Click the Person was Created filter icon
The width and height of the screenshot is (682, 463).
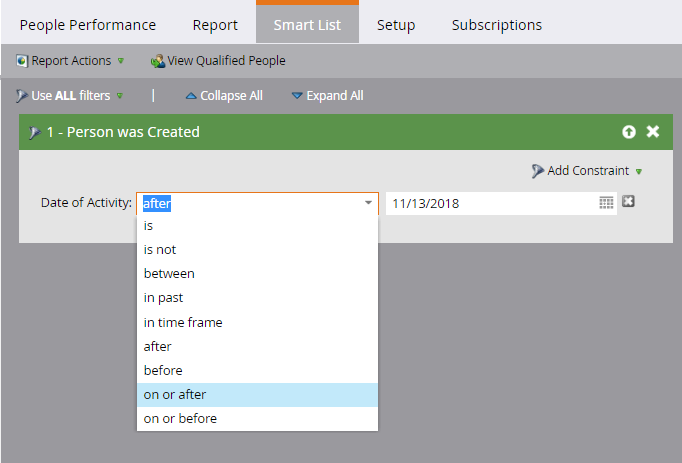[34, 132]
